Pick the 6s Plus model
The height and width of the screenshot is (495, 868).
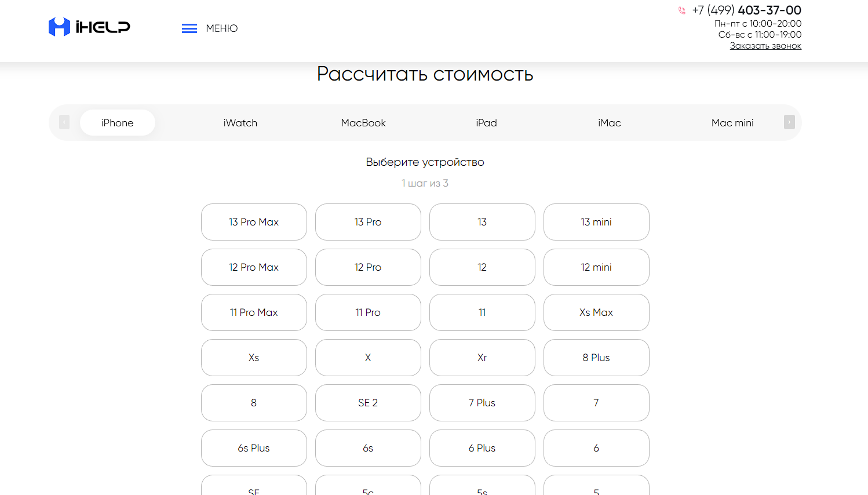(254, 448)
